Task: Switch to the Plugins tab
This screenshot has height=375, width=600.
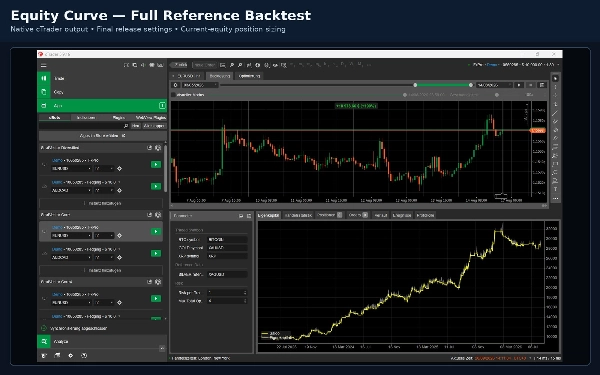Action: 119,117
